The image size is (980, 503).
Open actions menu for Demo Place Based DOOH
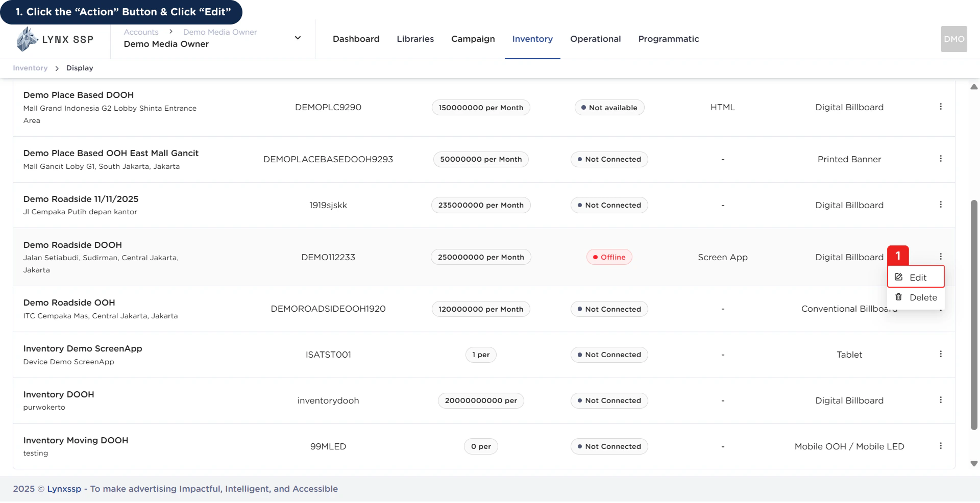pyautogui.click(x=941, y=107)
